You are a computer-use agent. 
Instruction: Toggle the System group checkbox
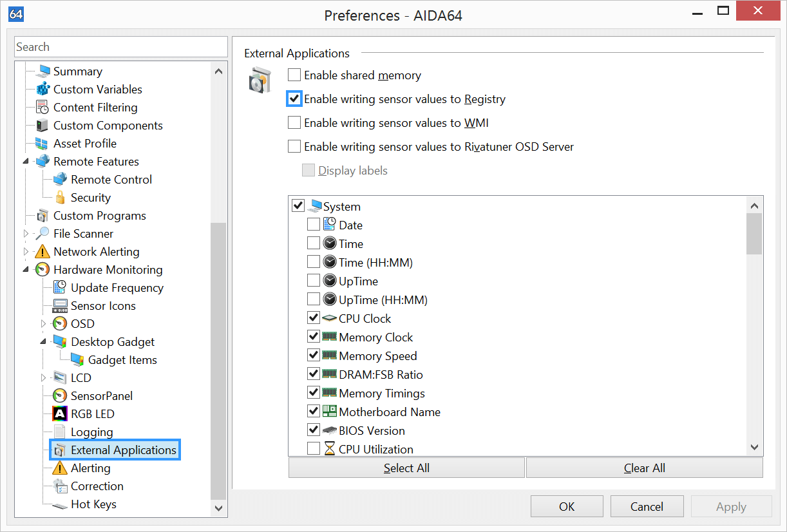coord(298,206)
